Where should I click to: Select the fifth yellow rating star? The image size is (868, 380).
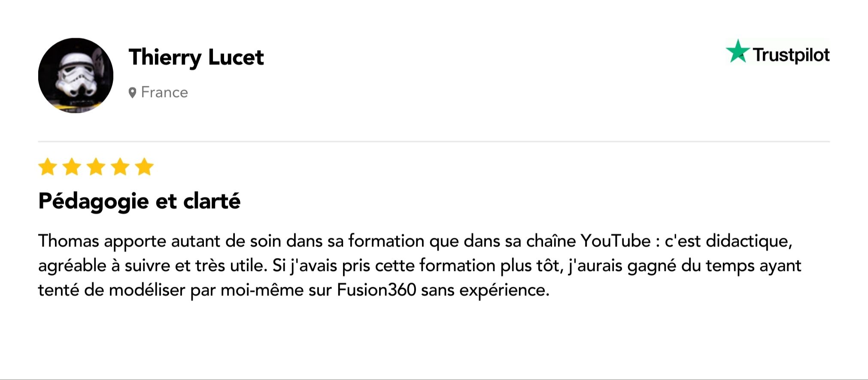[x=144, y=167]
